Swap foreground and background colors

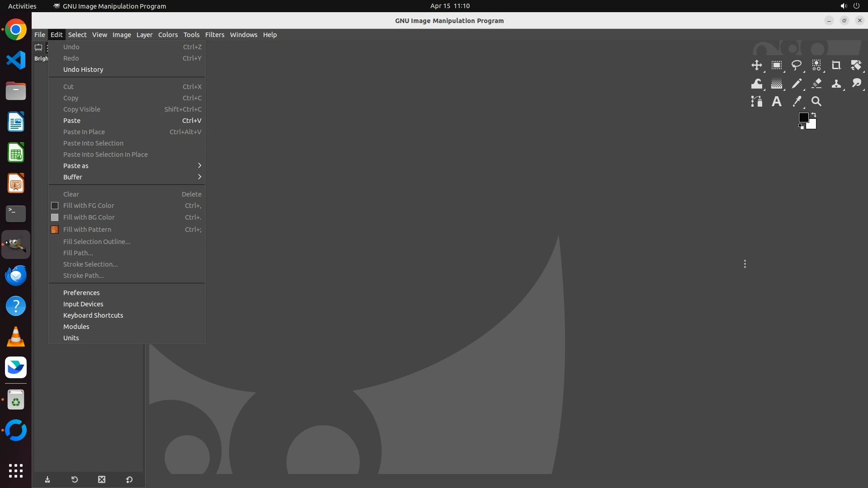pos(814,115)
